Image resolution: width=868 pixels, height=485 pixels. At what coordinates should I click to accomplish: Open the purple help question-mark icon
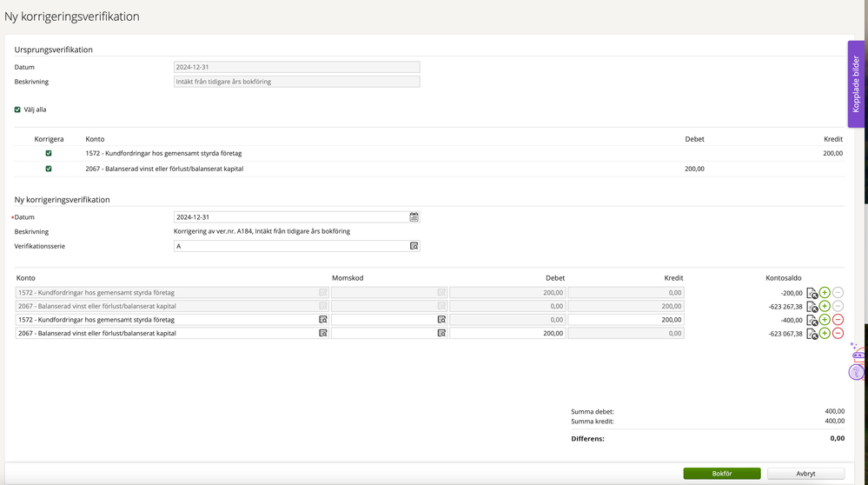[857, 372]
